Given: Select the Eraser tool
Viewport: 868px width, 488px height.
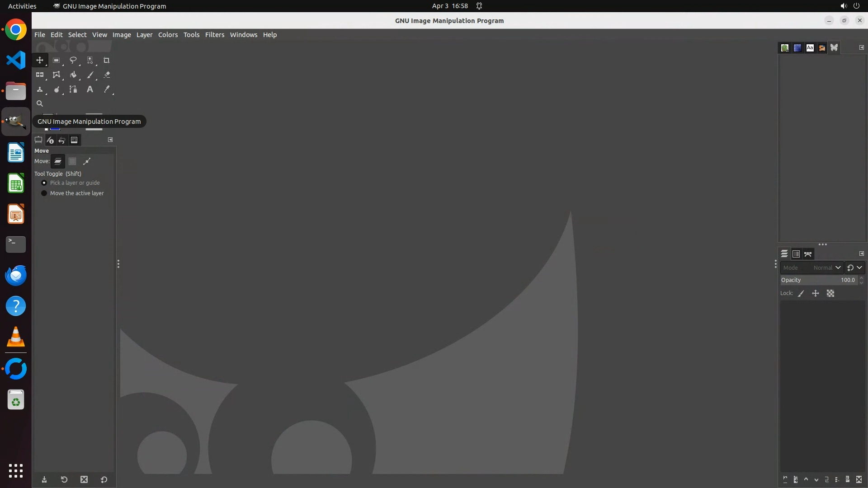Looking at the screenshot, I should coord(107,75).
